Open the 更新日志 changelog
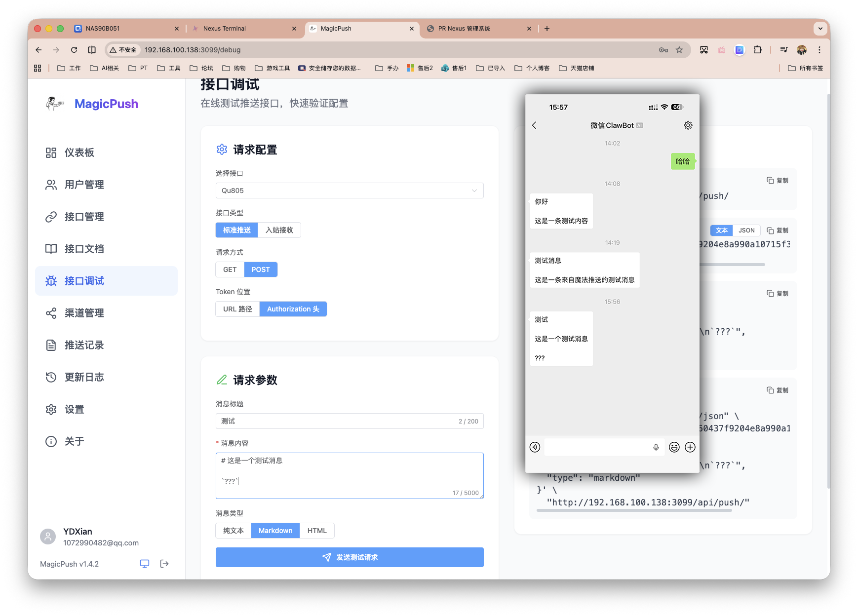 click(84, 377)
